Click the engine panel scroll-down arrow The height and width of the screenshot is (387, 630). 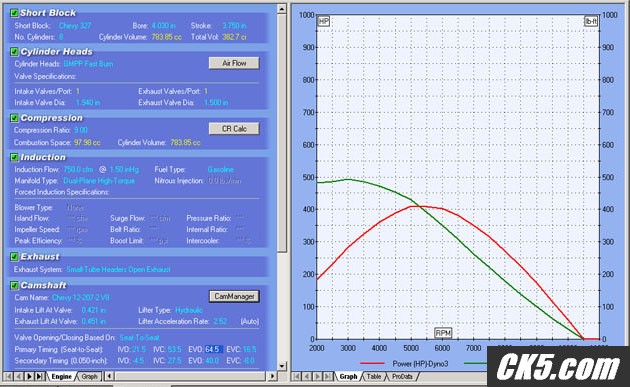click(x=282, y=366)
